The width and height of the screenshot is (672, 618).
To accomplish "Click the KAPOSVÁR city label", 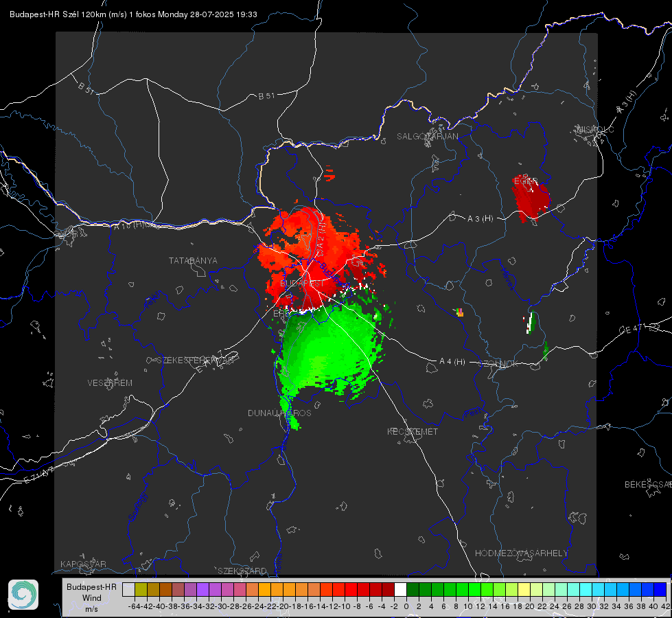I will (83, 564).
